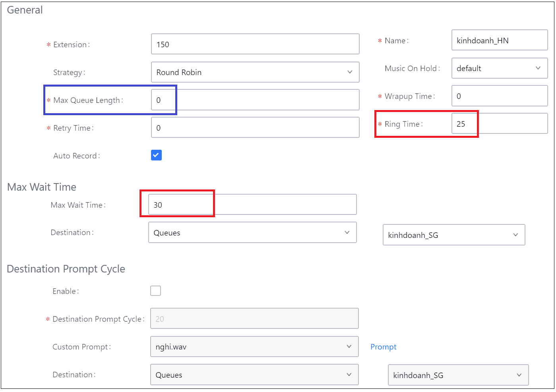Expand kinhdoanh_SG dropdown under Max Wait Time
The height and width of the screenshot is (392, 556).
coord(453,235)
